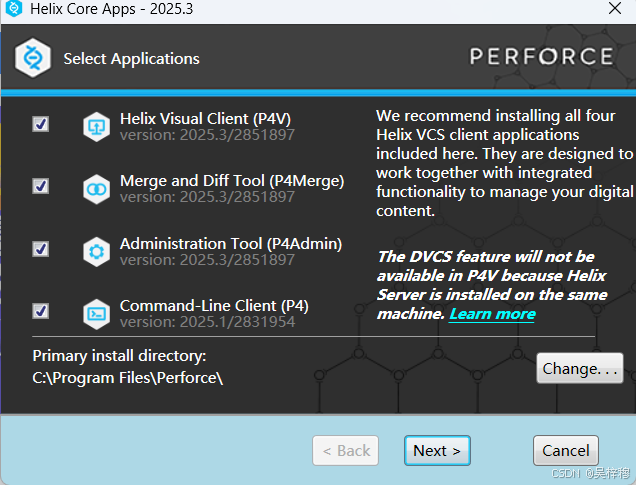Click the Command-Line Client (P4) label

click(214, 306)
